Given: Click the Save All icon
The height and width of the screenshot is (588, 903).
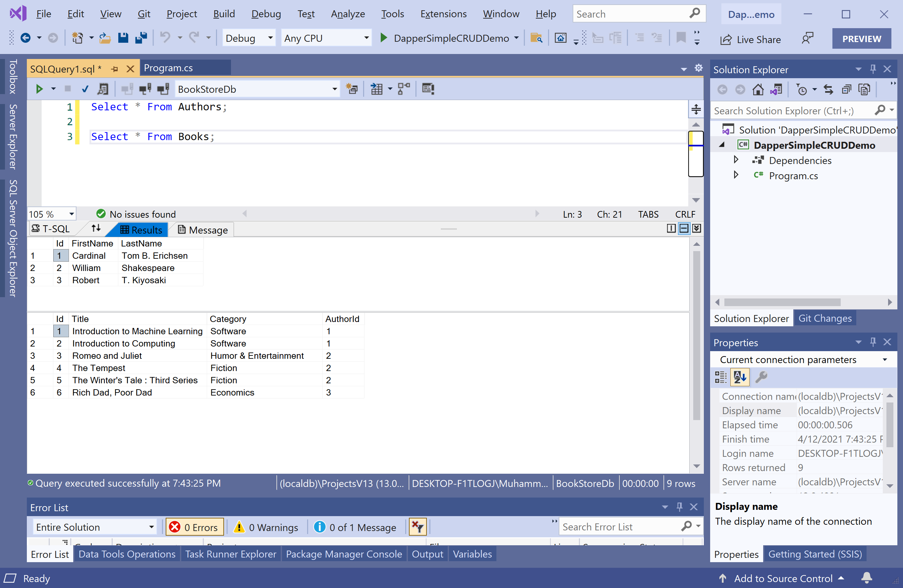Looking at the screenshot, I should pyautogui.click(x=141, y=38).
